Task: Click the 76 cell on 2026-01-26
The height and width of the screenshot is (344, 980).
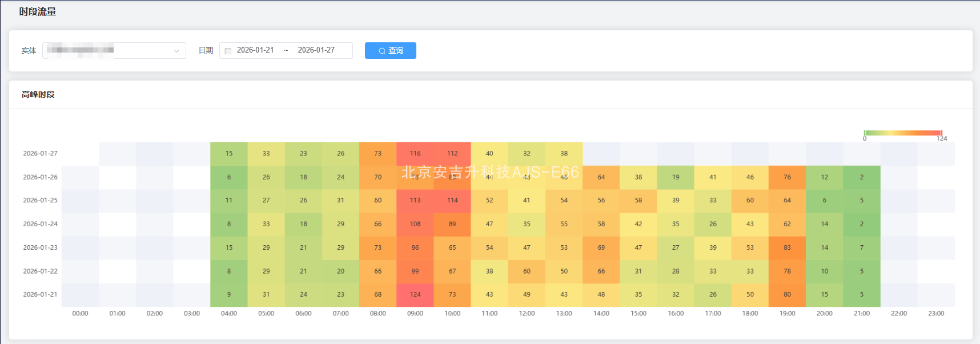Action: pyautogui.click(x=787, y=177)
